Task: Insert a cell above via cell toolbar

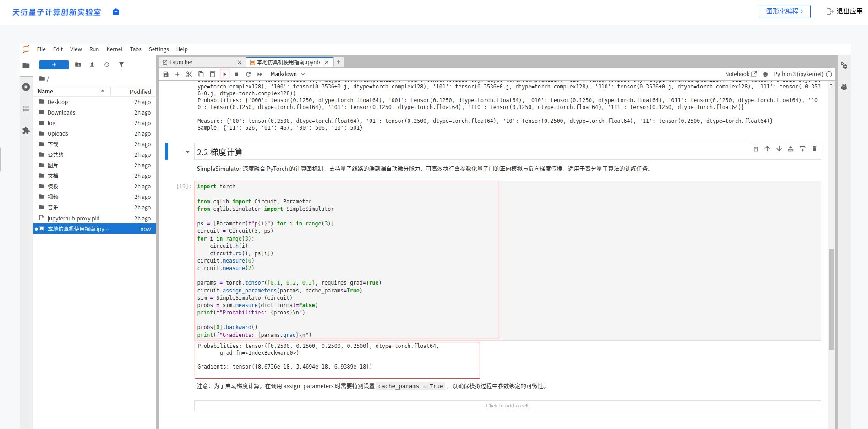Action: pos(791,148)
